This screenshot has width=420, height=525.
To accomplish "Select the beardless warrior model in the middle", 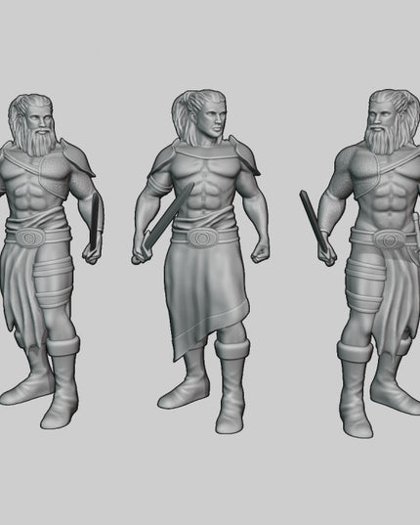I will (200, 261).
